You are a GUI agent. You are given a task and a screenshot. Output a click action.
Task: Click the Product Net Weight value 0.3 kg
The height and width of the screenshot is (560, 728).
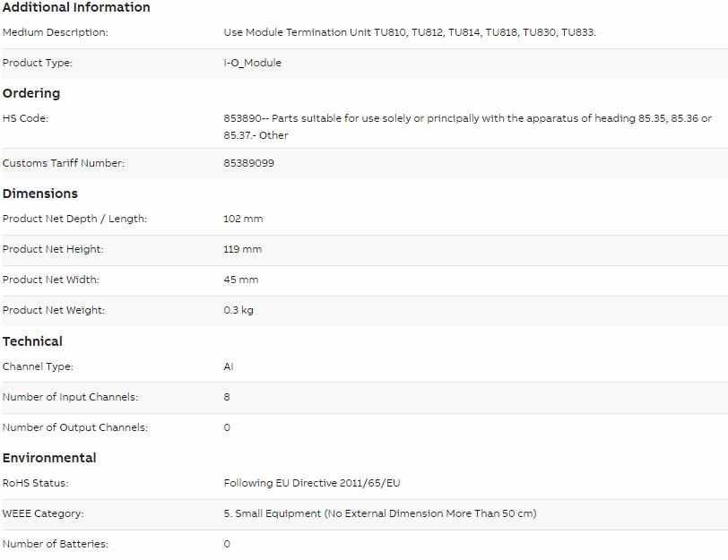coord(238,310)
